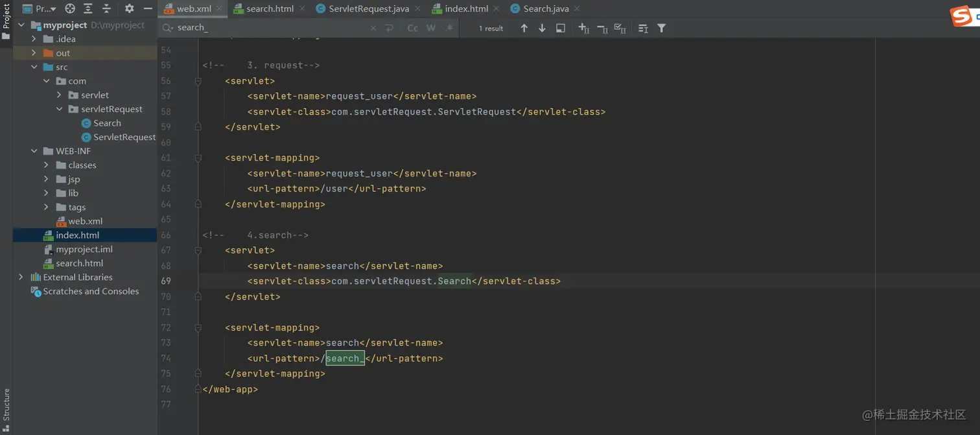Image resolution: width=980 pixels, height=435 pixels.
Task: Open the Project view dropdown
Action: (x=40, y=8)
